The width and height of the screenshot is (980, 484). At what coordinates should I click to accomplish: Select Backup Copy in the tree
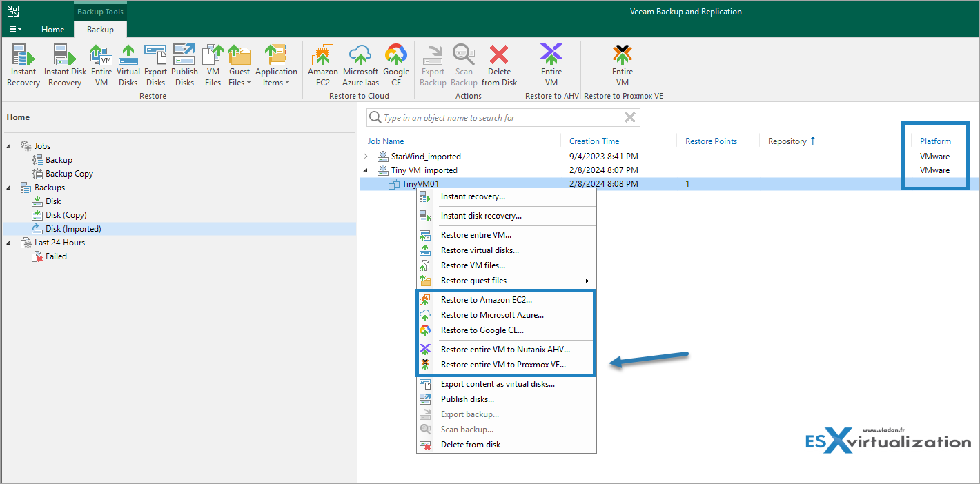click(x=69, y=174)
